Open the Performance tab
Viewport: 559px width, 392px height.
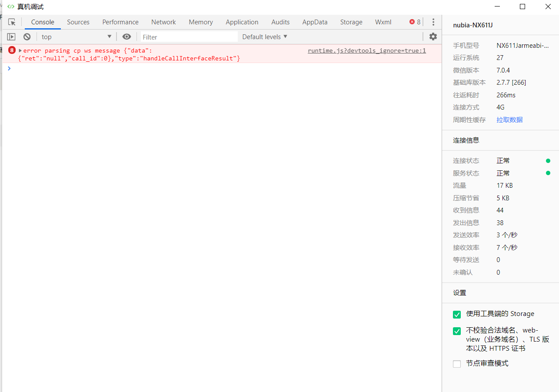[120, 22]
